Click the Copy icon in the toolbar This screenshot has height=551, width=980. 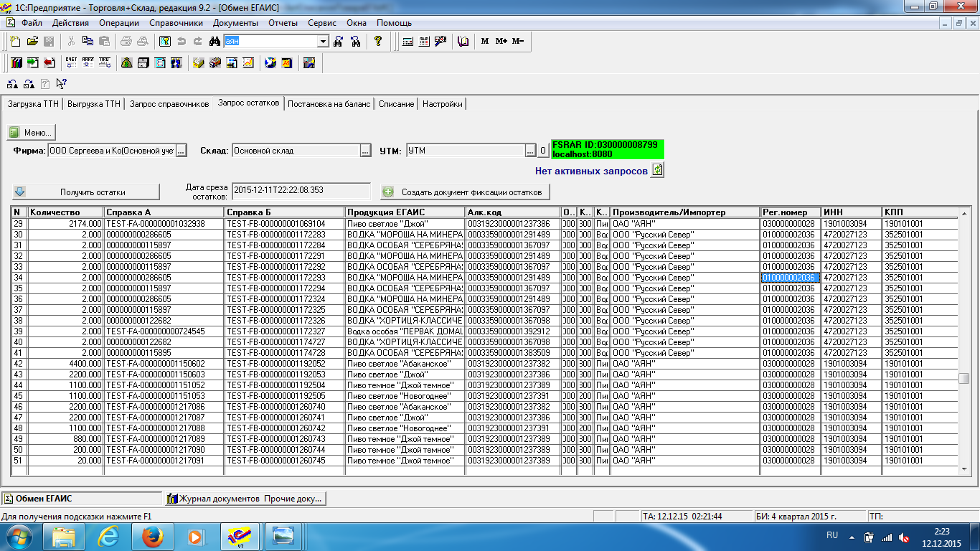88,42
